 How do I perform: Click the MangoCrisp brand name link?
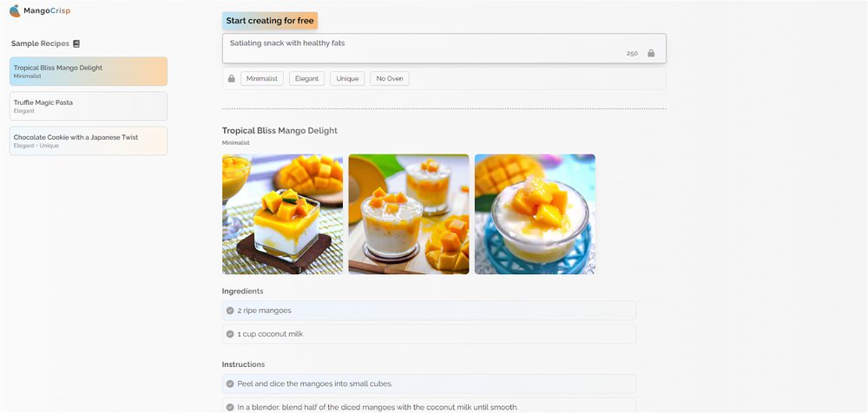[x=47, y=10]
